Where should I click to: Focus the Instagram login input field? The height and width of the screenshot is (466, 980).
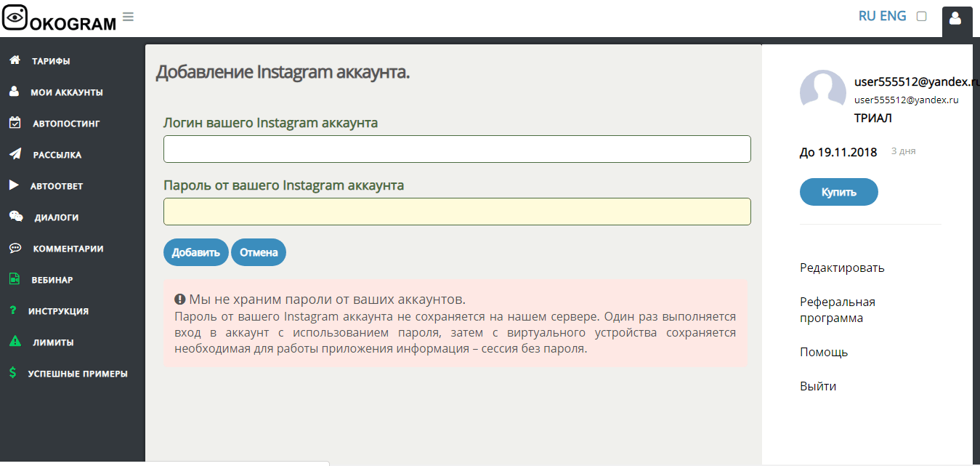(456, 149)
